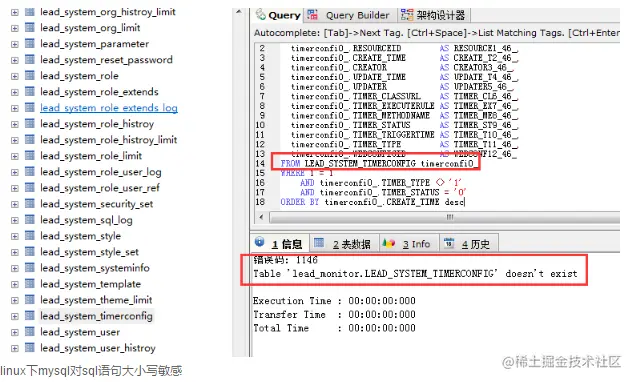Click the chart icon on Info tab
This screenshot has height=382, width=634.
(x=389, y=243)
